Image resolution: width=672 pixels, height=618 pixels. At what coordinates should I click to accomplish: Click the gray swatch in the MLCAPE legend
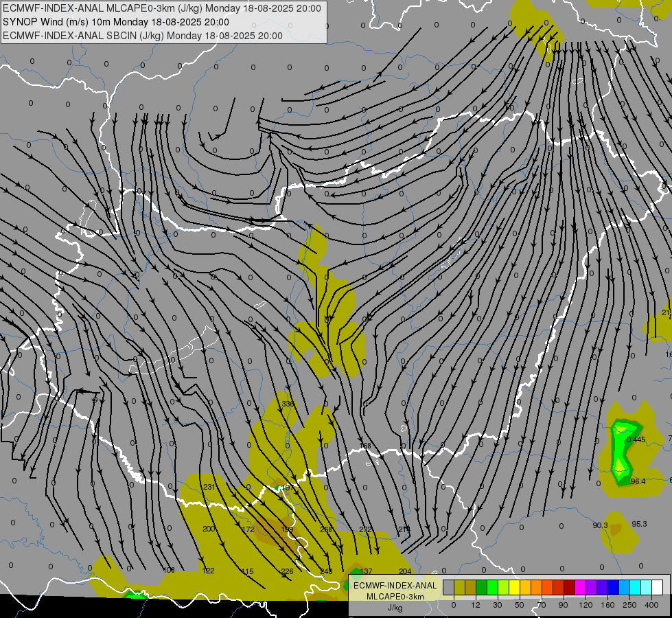tap(449, 587)
